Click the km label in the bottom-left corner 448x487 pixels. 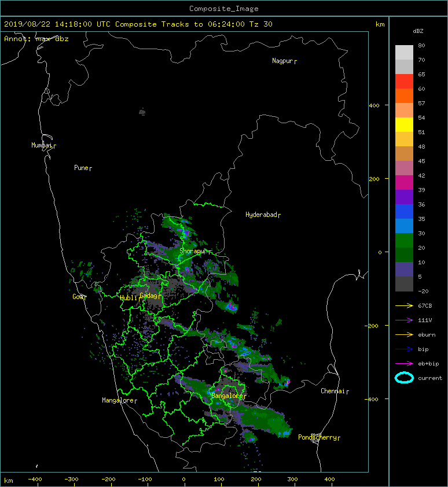pos(9,481)
